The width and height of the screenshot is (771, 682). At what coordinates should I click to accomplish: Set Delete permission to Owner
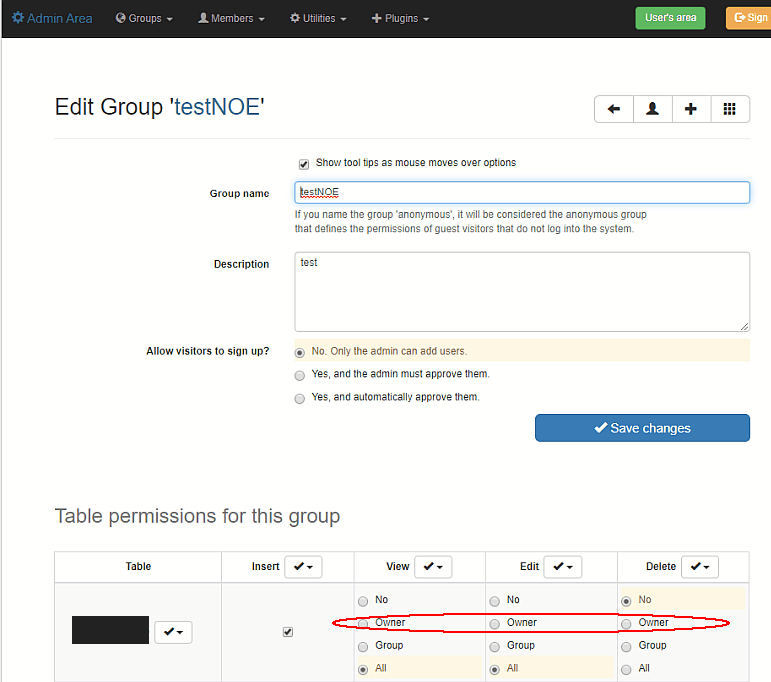click(x=626, y=623)
